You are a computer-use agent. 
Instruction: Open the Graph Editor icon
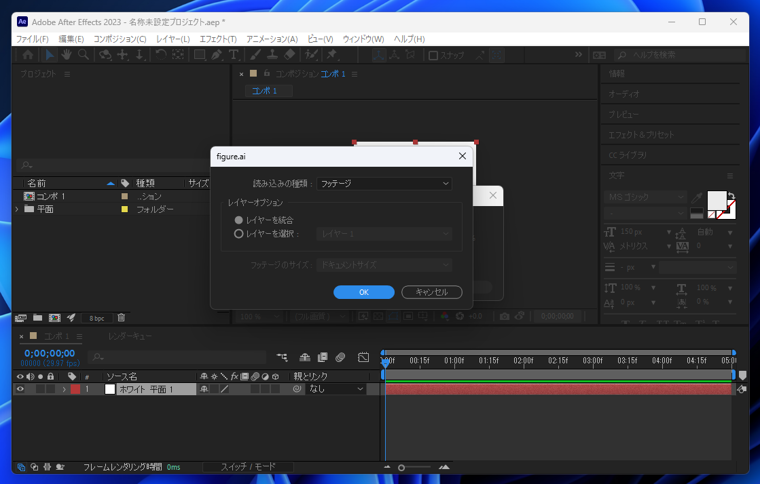(x=363, y=358)
